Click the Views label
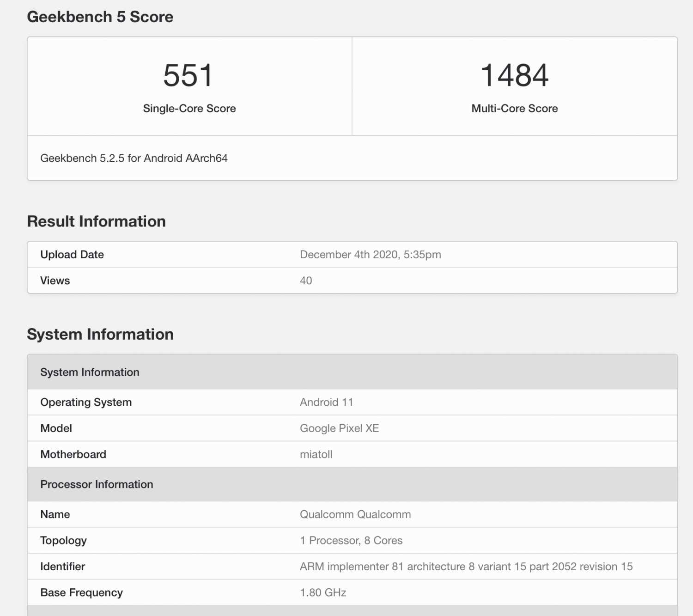 [x=55, y=281]
